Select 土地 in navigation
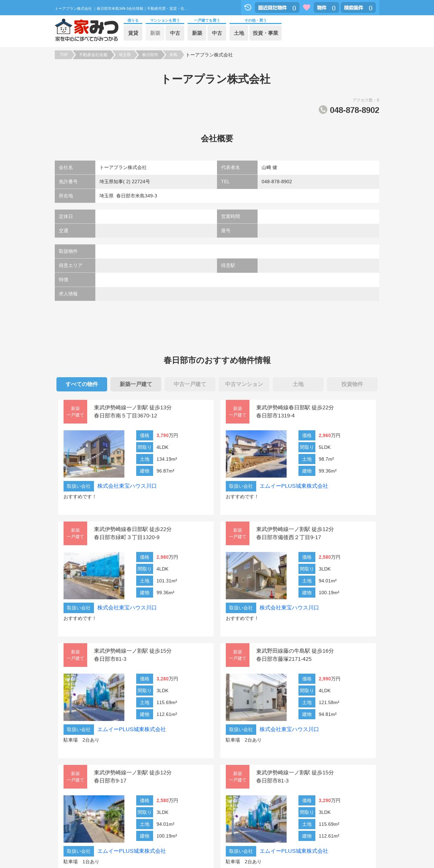Image resolution: width=434 pixels, height=868 pixels. click(x=239, y=33)
